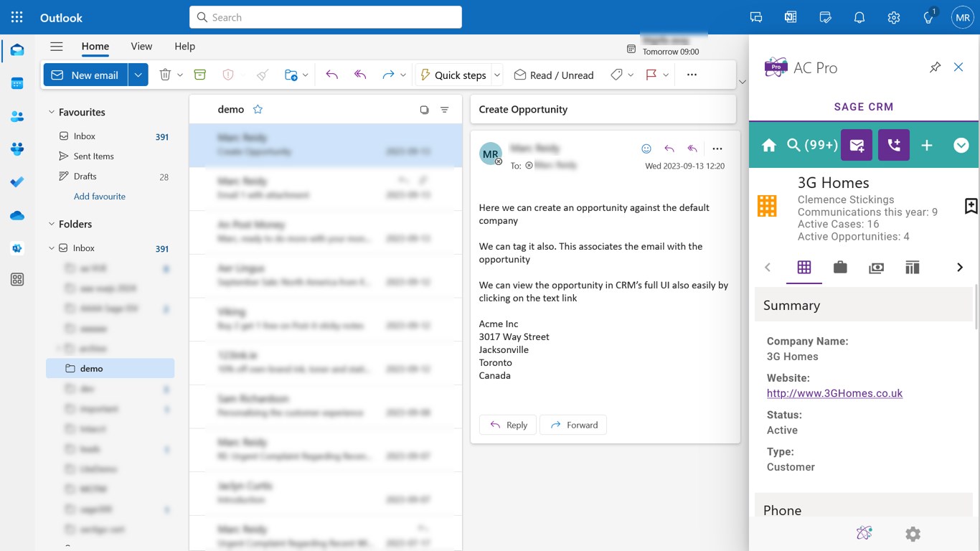The width and height of the screenshot is (980, 551).
Task: Collapse the Inbox folder tree
Action: pos(52,248)
